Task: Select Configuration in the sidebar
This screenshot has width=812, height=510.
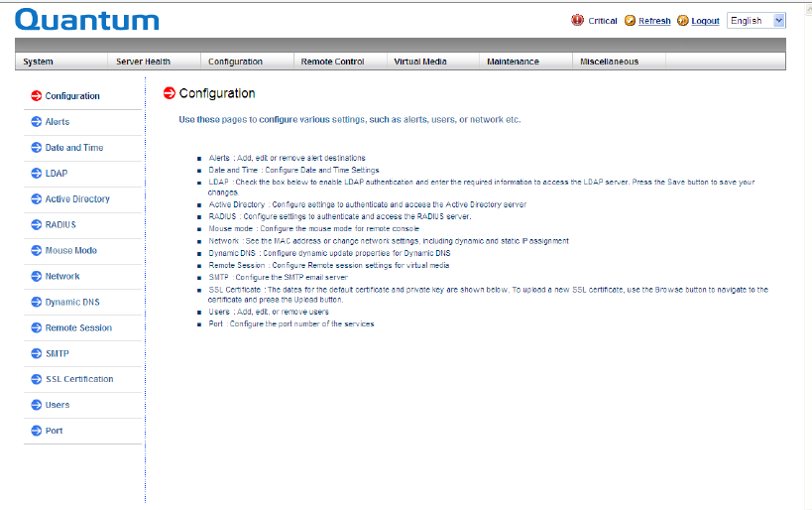Action: pos(72,96)
